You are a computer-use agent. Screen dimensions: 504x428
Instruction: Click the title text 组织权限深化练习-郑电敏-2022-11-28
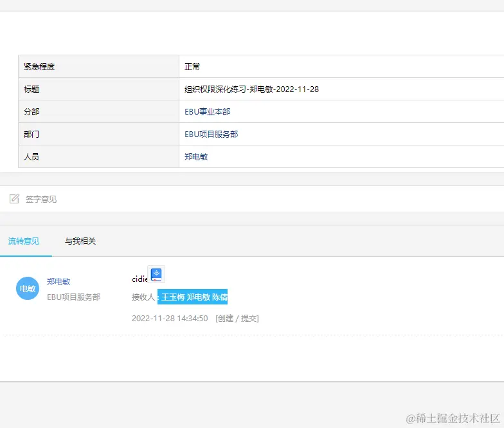[x=252, y=89]
